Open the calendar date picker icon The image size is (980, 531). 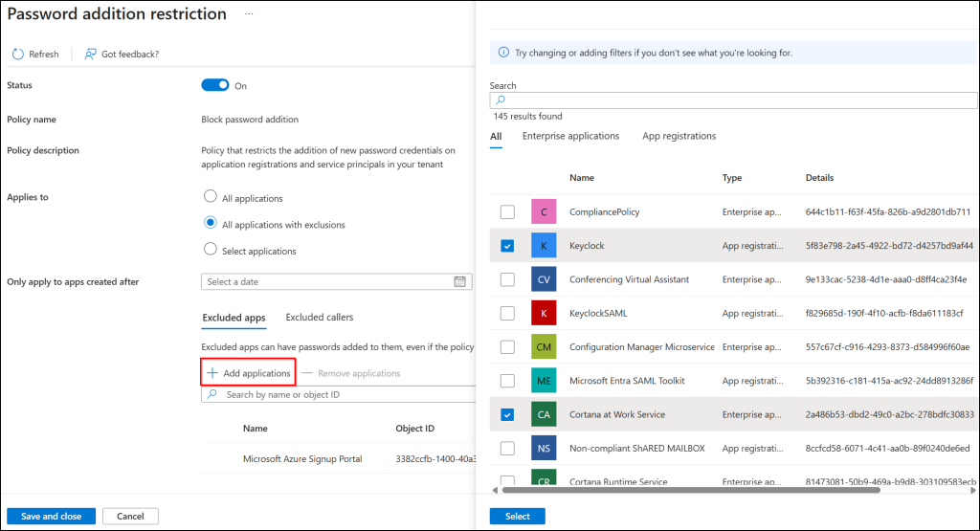[x=459, y=281]
